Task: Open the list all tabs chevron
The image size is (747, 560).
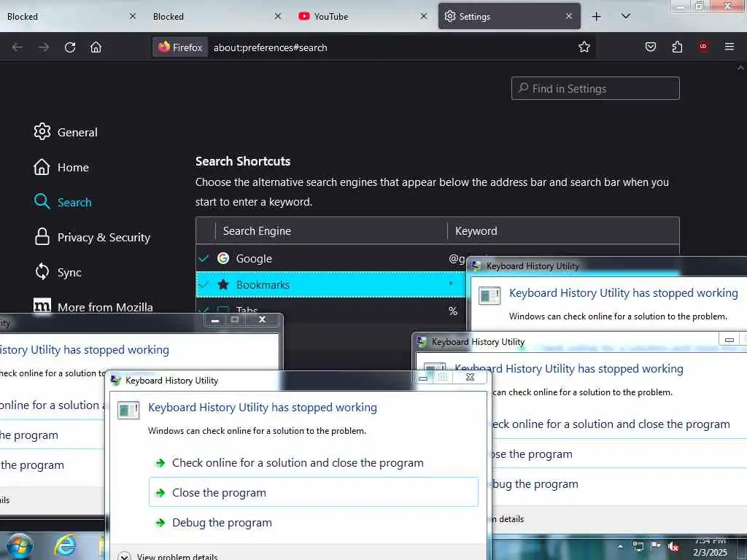Action: (x=626, y=16)
